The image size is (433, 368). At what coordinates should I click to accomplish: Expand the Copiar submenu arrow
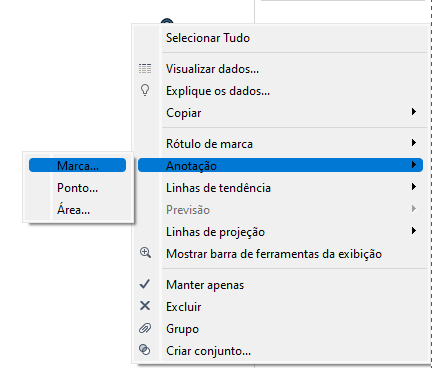pos(414,112)
